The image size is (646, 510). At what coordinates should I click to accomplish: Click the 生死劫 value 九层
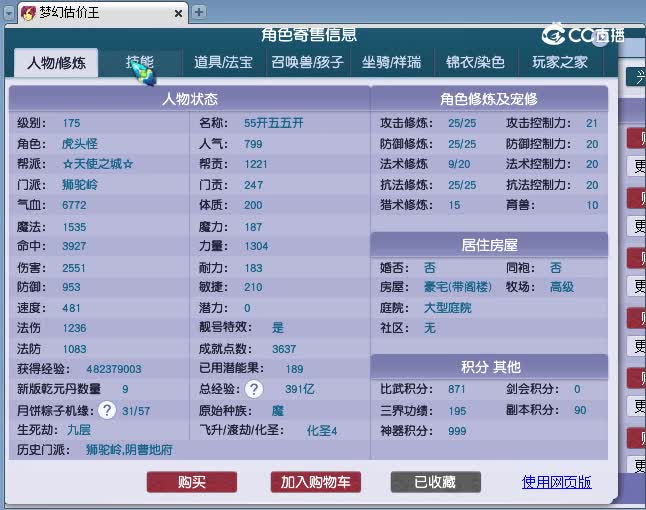coord(79,430)
